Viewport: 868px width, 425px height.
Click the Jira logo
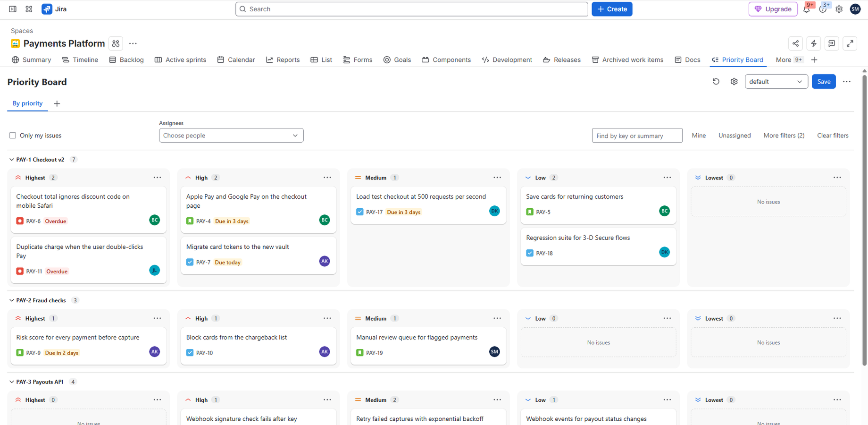(x=54, y=9)
